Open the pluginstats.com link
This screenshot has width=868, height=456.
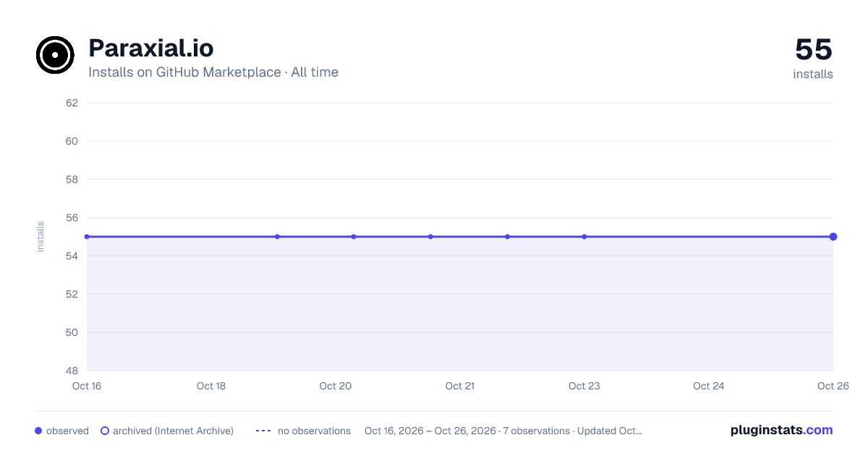point(782,430)
